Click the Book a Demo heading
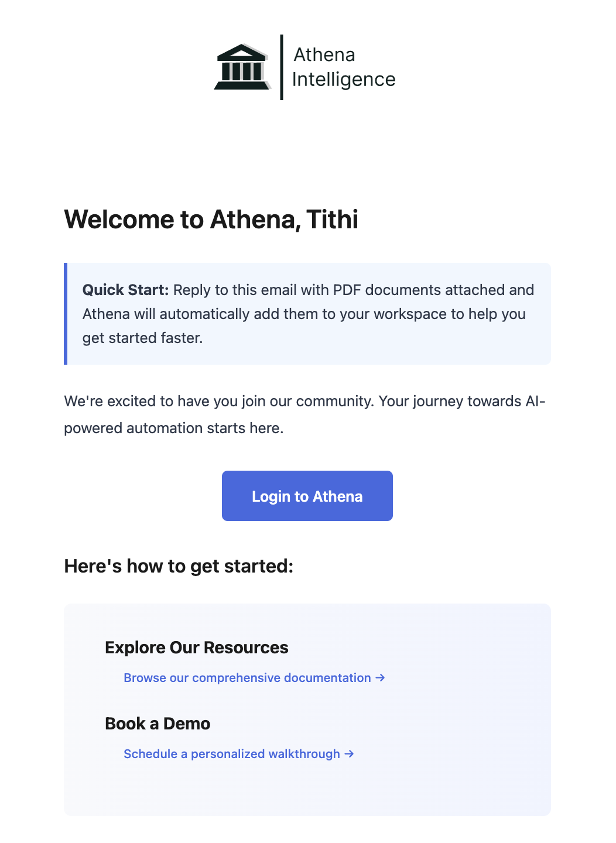Screen dimensions: 616x843 158,724
